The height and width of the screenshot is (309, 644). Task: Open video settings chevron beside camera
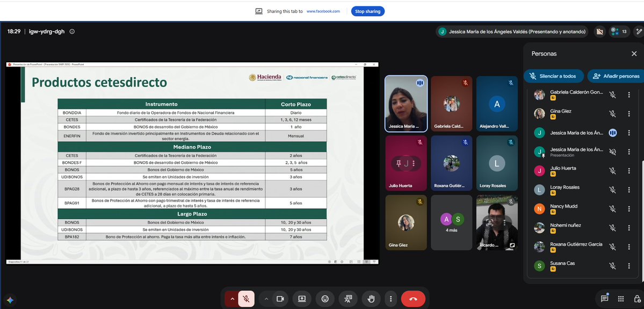[x=266, y=299]
